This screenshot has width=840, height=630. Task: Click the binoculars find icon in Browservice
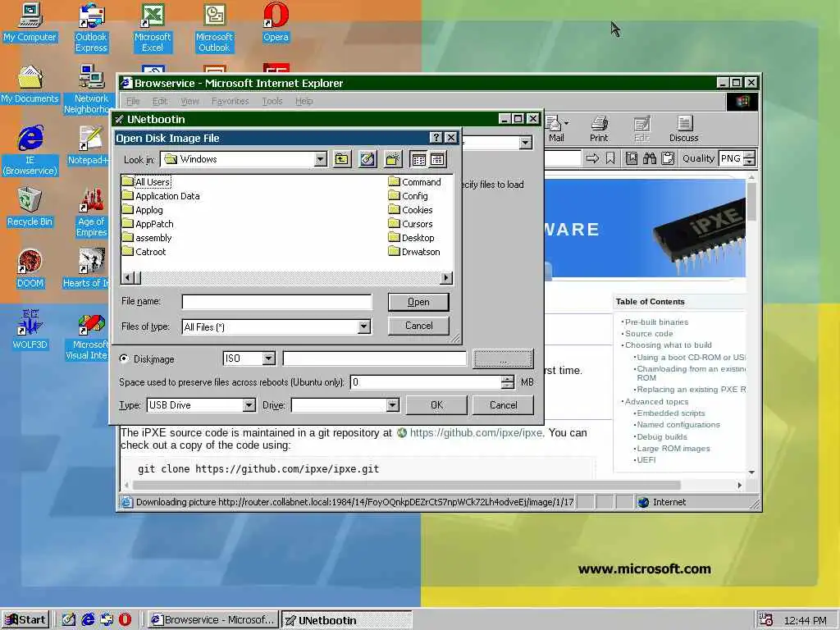[x=650, y=158]
